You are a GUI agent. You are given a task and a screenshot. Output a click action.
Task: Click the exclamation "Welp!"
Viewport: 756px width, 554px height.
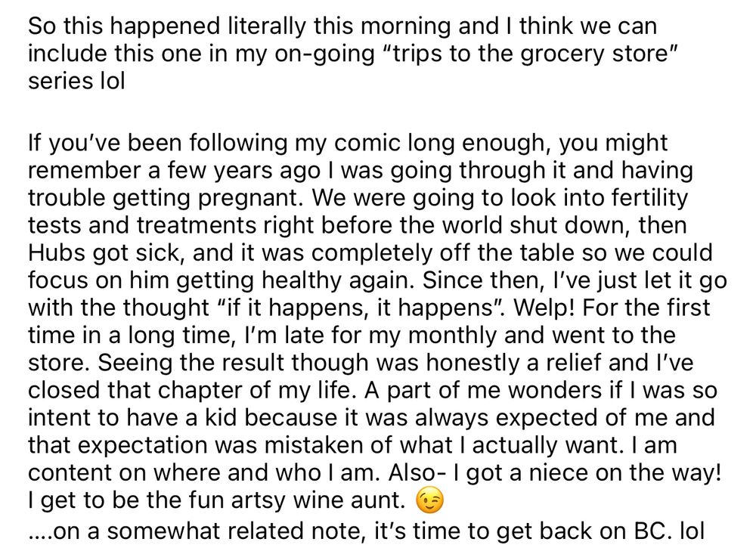point(545,308)
